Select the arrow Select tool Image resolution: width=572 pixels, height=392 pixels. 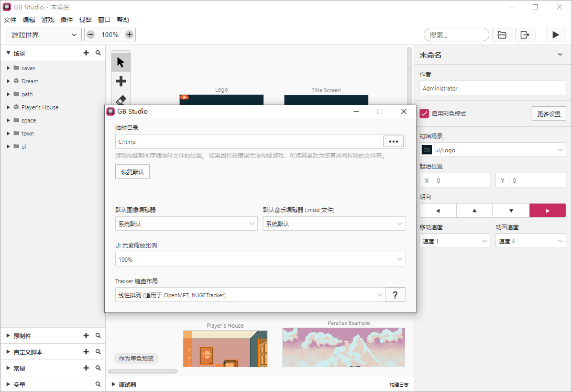[x=121, y=62]
